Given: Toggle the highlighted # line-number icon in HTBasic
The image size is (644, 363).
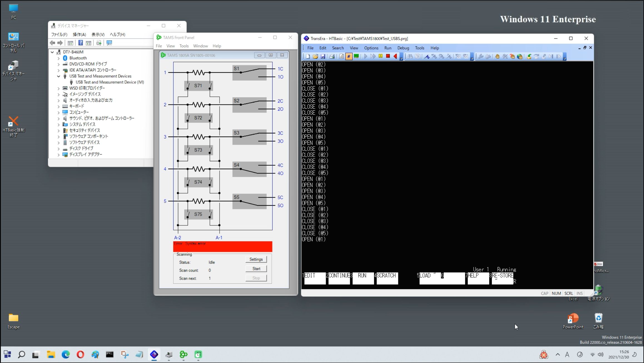Looking at the screenshot, I should point(349,56).
